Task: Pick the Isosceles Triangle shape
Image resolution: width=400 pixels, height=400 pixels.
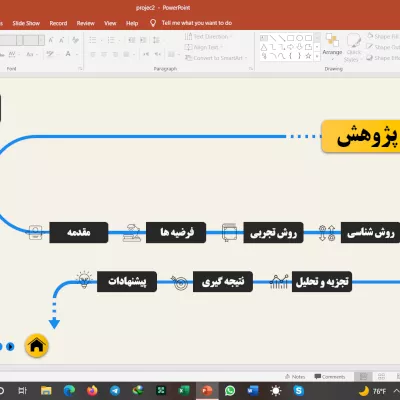Action: click(x=264, y=47)
